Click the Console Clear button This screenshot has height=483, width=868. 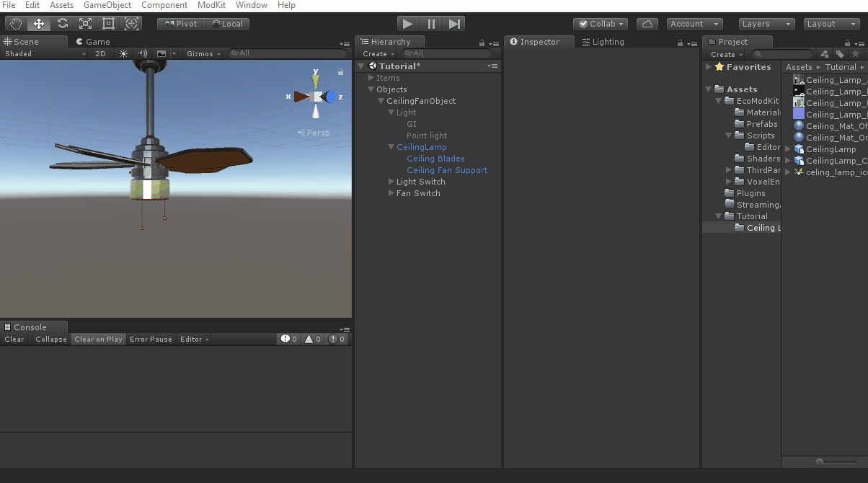click(x=14, y=340)
